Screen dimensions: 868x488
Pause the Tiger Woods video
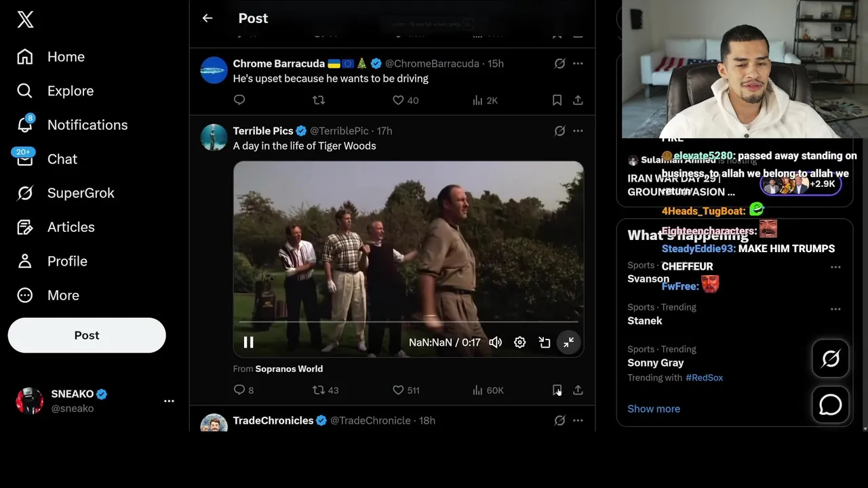pyautogui.click(x=248, y=342)
